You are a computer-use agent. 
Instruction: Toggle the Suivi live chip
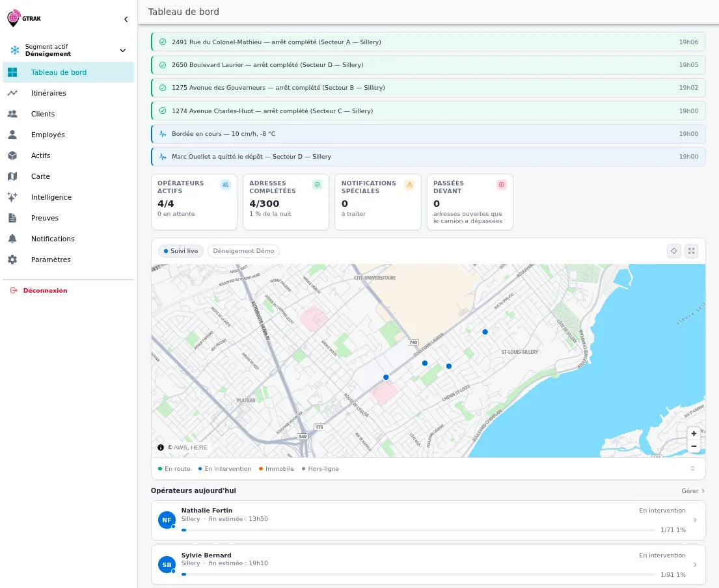[x=181, y=251]
